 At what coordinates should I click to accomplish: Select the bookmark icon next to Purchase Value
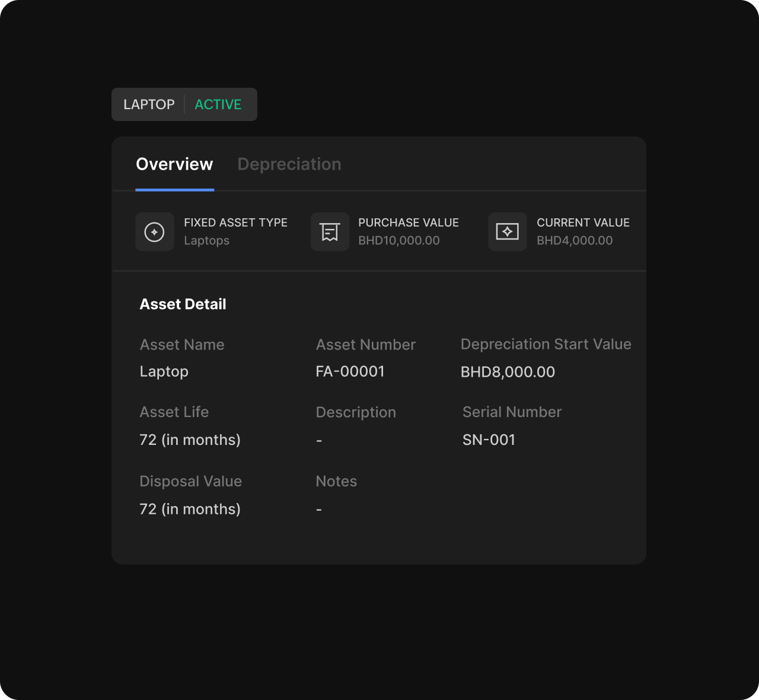click(330, 231)
